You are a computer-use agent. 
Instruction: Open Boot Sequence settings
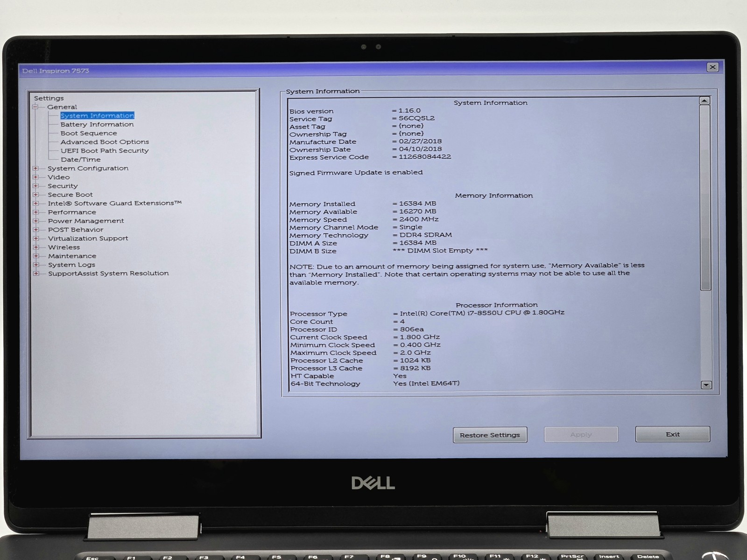coord(89,133)
